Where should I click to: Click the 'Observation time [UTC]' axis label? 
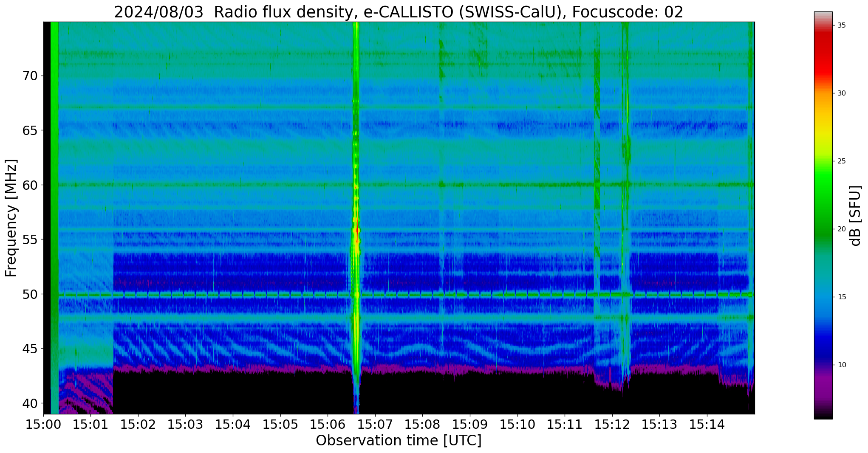399,441
